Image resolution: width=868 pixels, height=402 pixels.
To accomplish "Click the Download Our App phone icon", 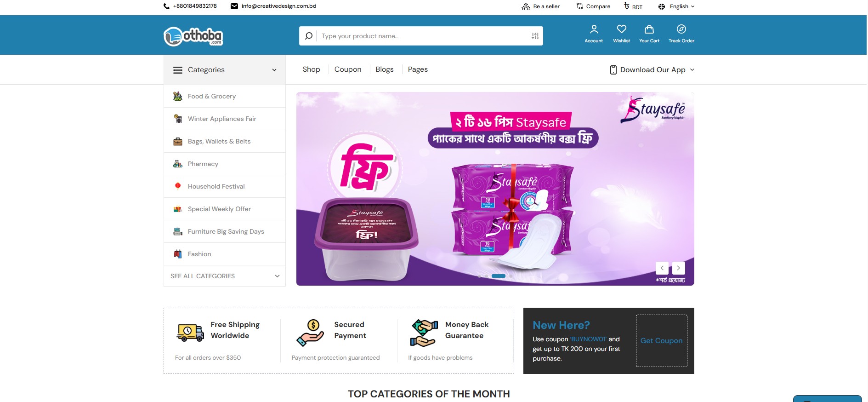I will 613,70.
